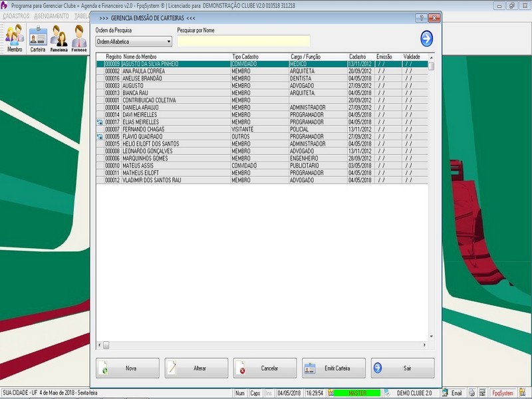Open the Membro toolbar icon
The width and height of the screenshot is (532, 399).
14,39
